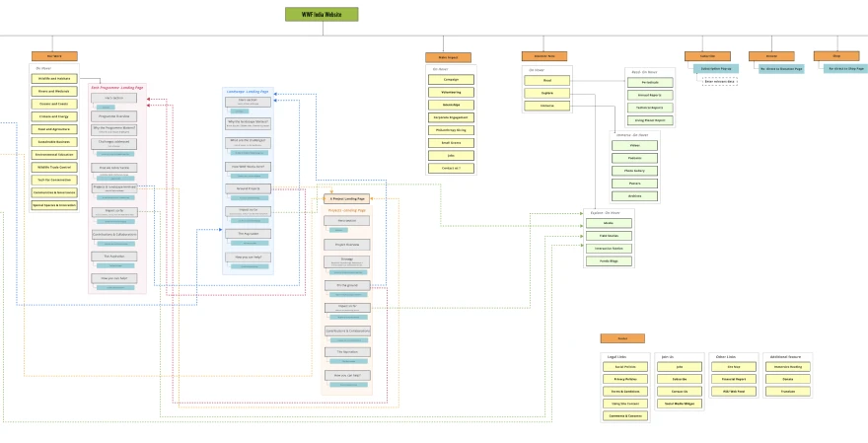Image resolution: width=868 pixels, height=443 pixels.
Task: Select the WWF India Website root node
Action: 322,15
